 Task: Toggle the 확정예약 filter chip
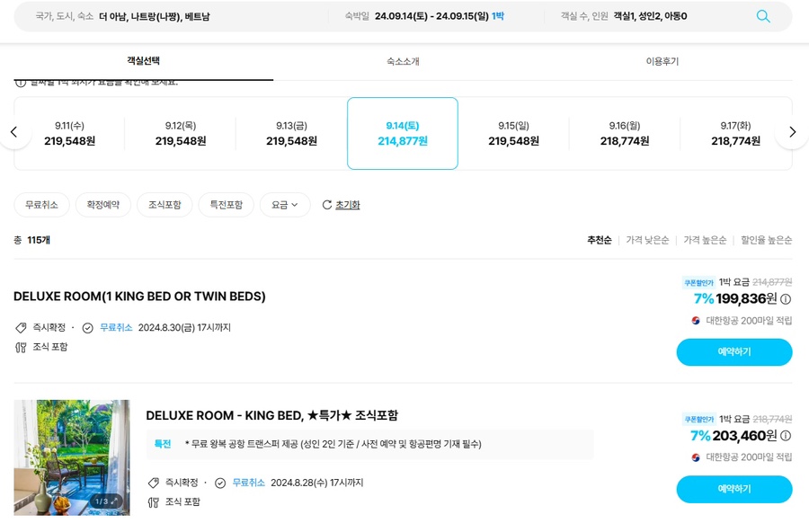tap(103, 205)
